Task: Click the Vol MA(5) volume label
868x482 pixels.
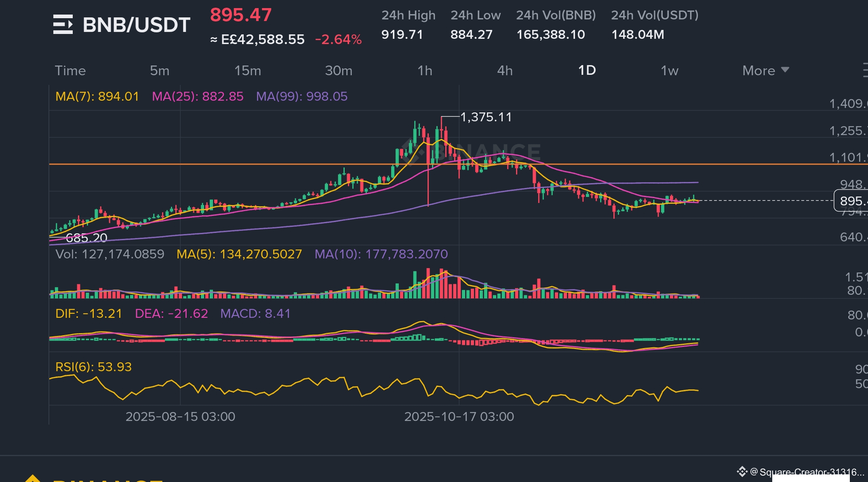Action: point(239,254)
